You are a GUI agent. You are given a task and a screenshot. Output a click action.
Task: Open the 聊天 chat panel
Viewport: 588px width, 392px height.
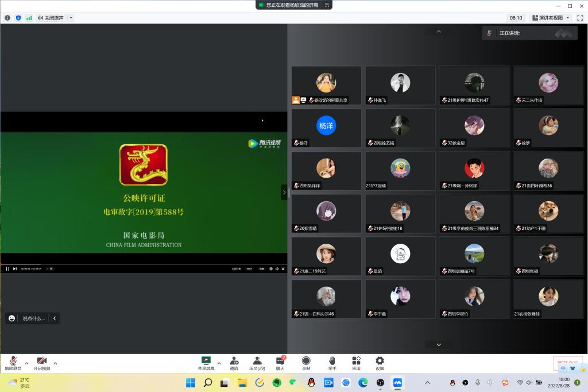280,363
